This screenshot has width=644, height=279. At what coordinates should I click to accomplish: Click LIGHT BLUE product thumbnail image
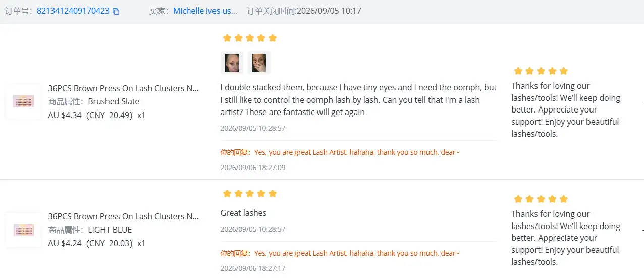point(23,230)
